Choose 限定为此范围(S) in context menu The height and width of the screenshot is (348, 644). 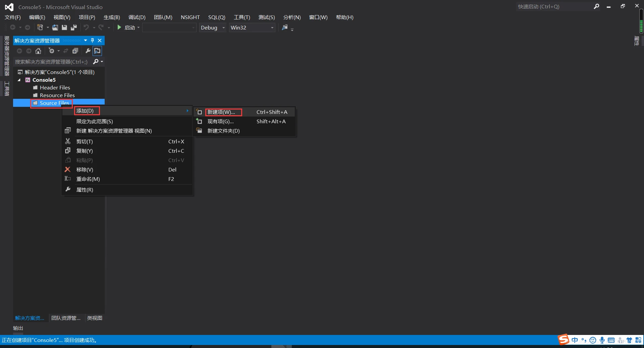pos(127,121)
